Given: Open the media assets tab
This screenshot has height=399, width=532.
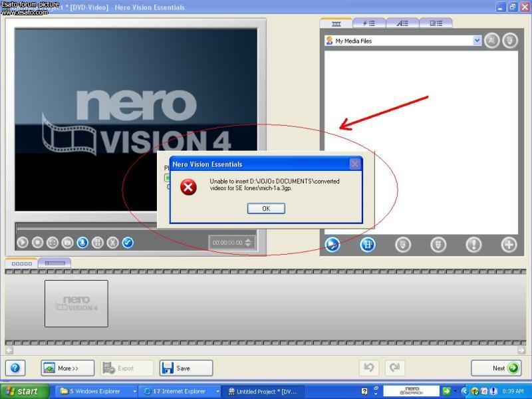Looking at the screenshot, I should 336,23.
